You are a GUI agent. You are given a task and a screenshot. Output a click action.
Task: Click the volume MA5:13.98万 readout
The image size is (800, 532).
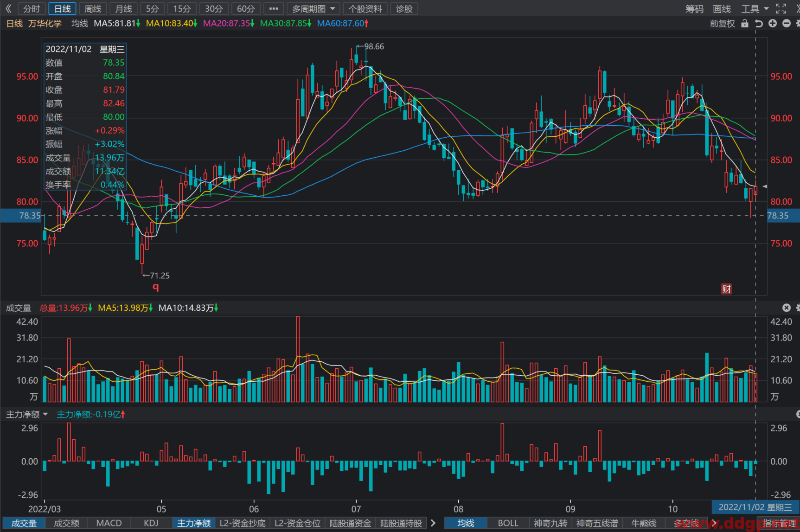tap(125, 308)
